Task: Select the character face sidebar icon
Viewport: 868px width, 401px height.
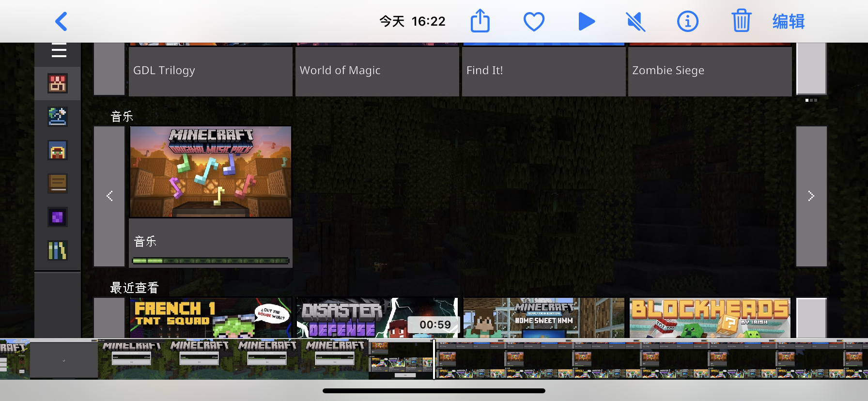Action: click(58, 150)
